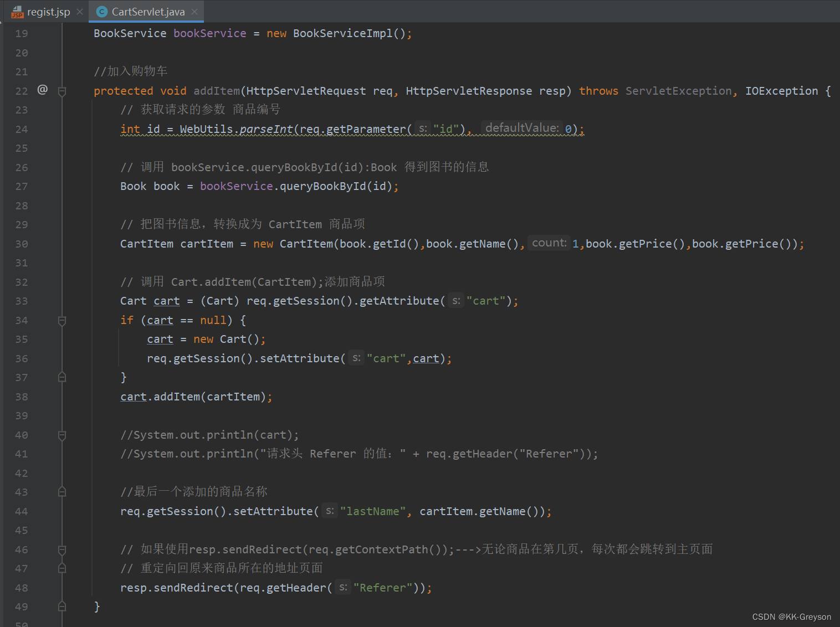Collapse the if block at line 34
Image resolution: width=840 pixels, height=627 pixels.
(x=62, y=321)
